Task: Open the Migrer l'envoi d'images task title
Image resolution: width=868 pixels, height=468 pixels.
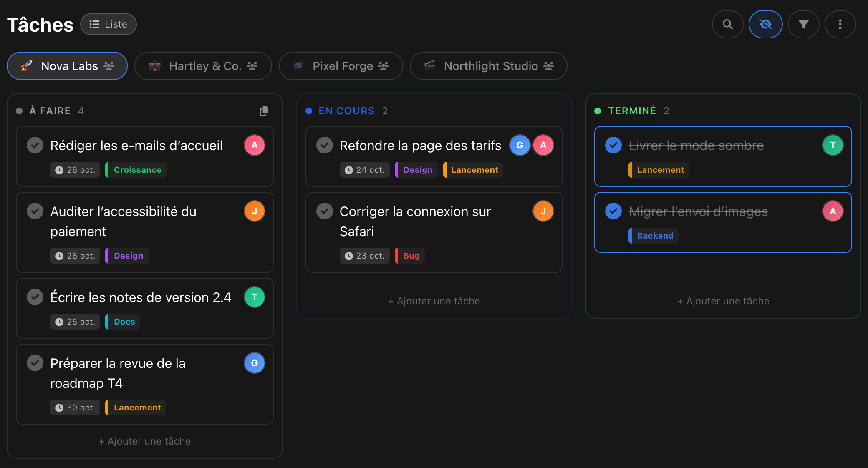Action: [x=698, y=212]
